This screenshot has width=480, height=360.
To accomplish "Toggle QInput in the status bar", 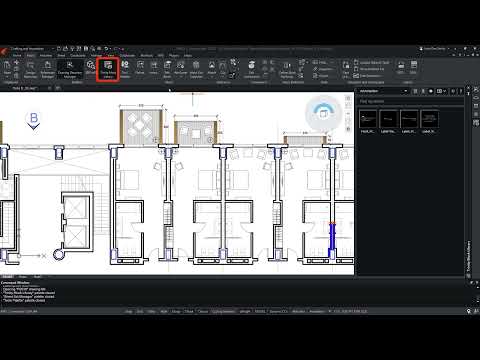I will point(203,311).
